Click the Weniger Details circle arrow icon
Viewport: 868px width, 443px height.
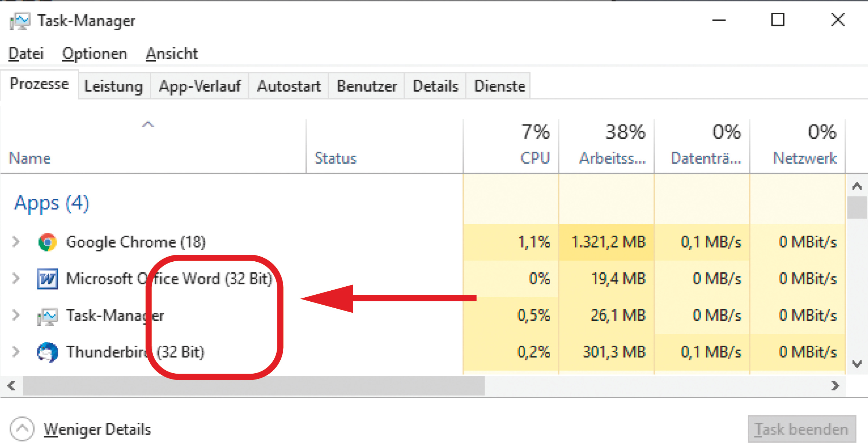(22, 429)
